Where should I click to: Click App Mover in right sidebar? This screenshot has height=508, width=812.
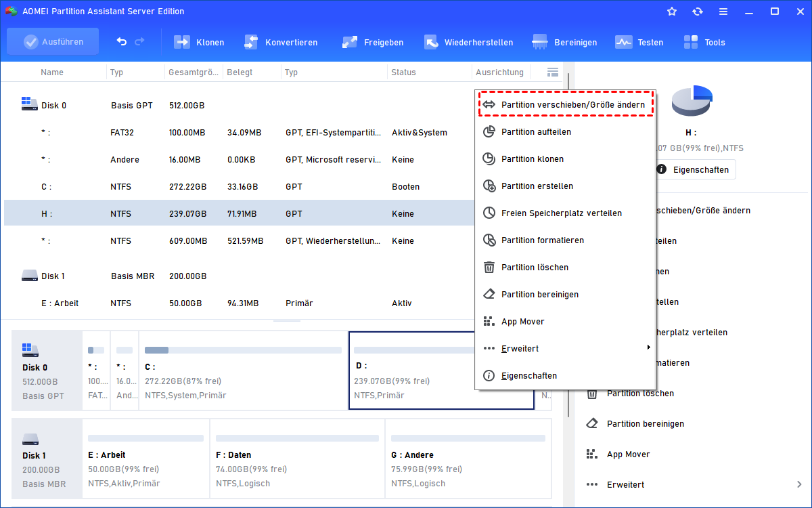point(628,454)
